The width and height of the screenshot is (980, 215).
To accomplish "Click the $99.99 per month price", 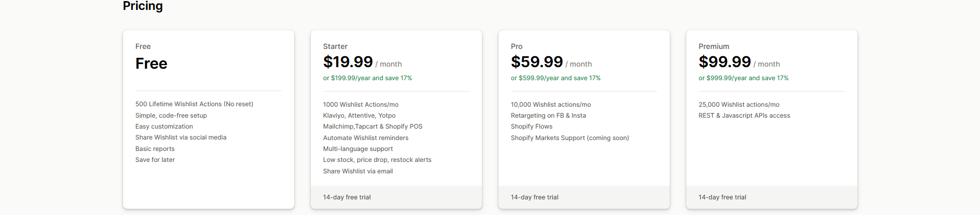I will [724, 62].
